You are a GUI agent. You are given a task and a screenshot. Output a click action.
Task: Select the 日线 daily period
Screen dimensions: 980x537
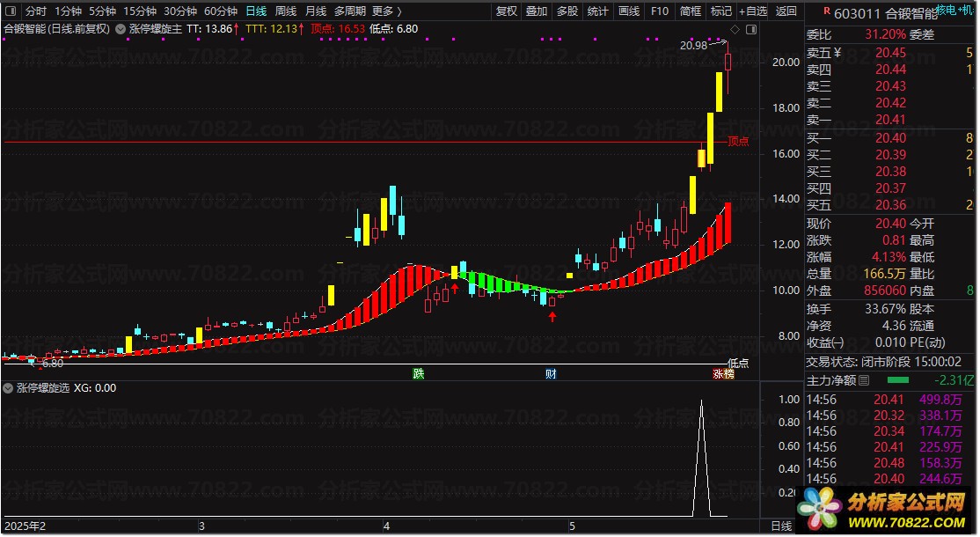[x=256, y=11]
